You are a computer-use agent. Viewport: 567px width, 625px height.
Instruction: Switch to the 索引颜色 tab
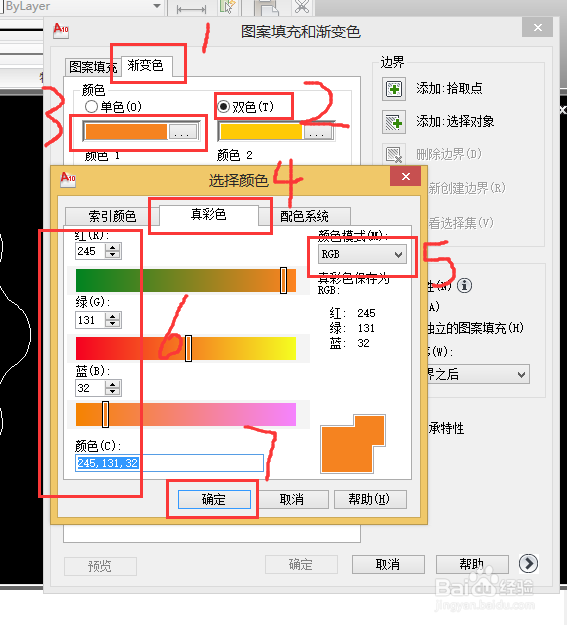pos(112,216)
